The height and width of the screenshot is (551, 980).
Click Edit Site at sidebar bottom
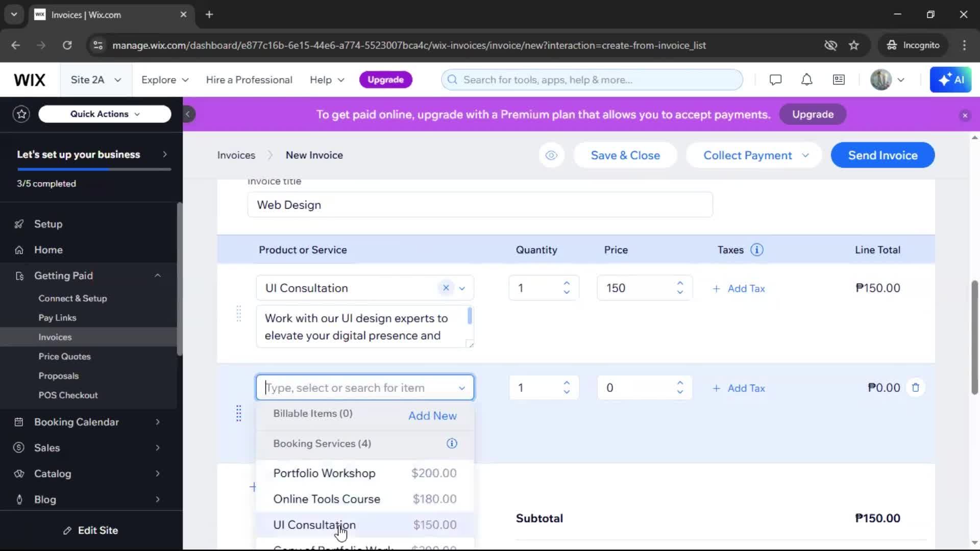point(91,531)
